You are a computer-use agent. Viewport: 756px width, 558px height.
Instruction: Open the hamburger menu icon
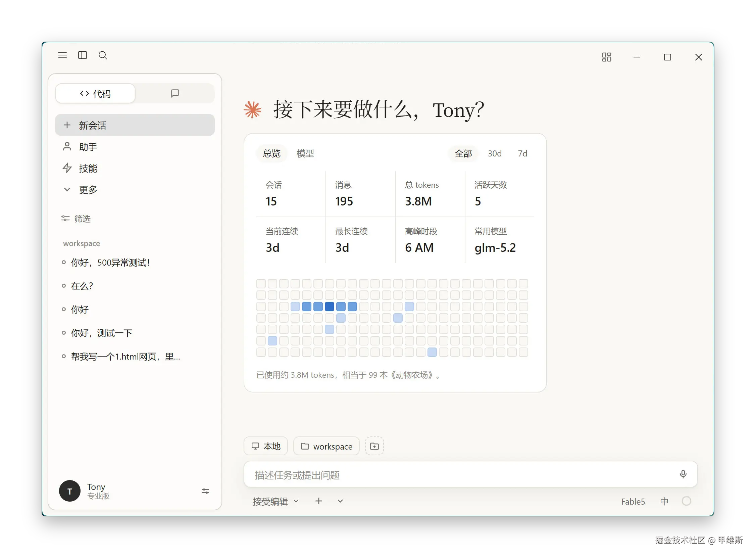[62, 55]
